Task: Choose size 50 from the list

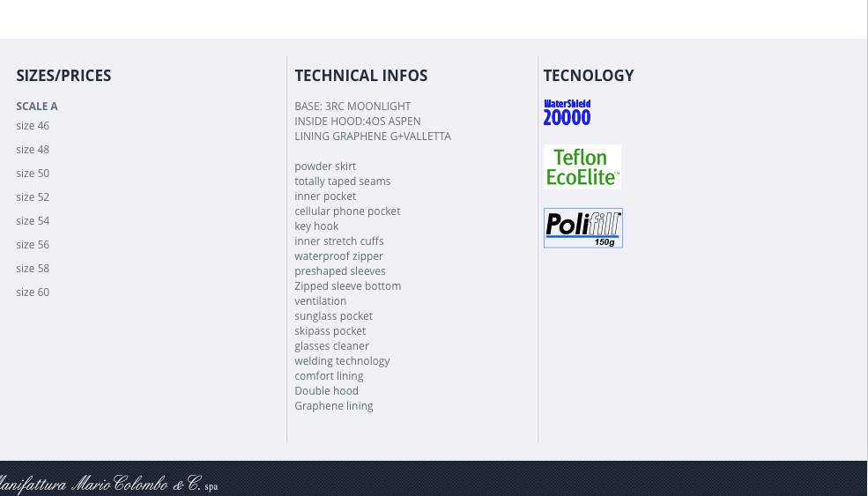Action: pos(33,174)
